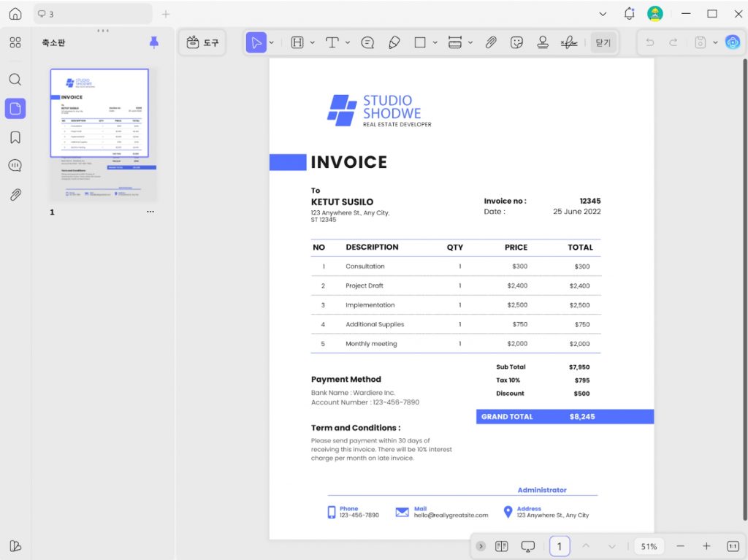Open the user account avatar
Viewport: 748px width, 560px height.
click(655, 13)
